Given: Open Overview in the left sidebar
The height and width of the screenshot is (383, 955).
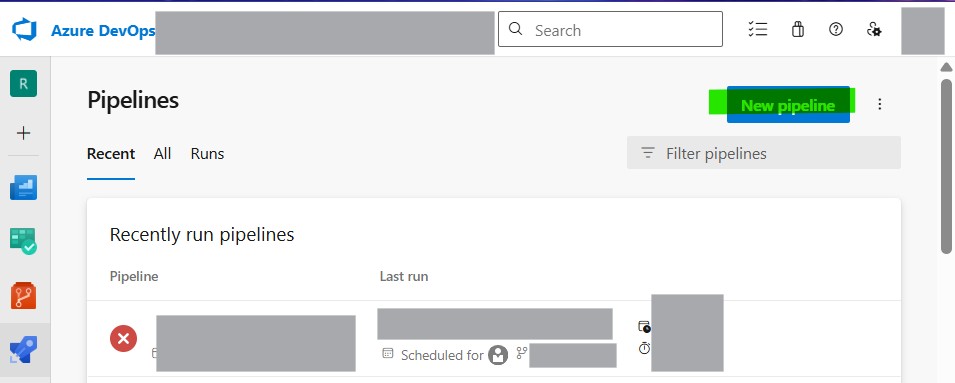Looking at the screenshot, I should [23, 188].
